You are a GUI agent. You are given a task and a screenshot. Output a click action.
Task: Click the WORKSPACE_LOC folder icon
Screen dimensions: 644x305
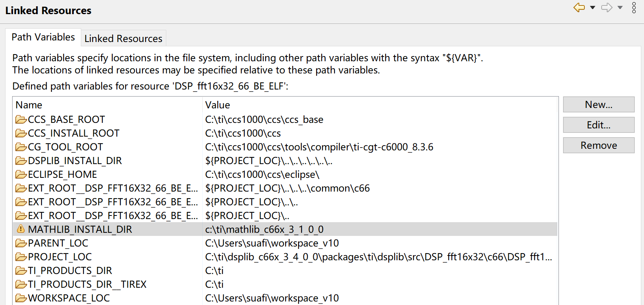coord(21,298)
